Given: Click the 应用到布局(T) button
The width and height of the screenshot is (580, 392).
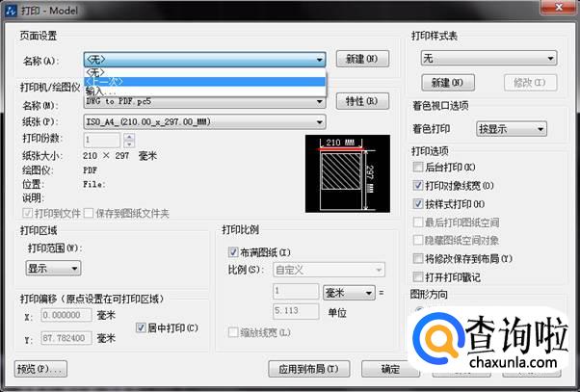Looking at the screenshot, I should pyautogui.click(x=309, y=369).
